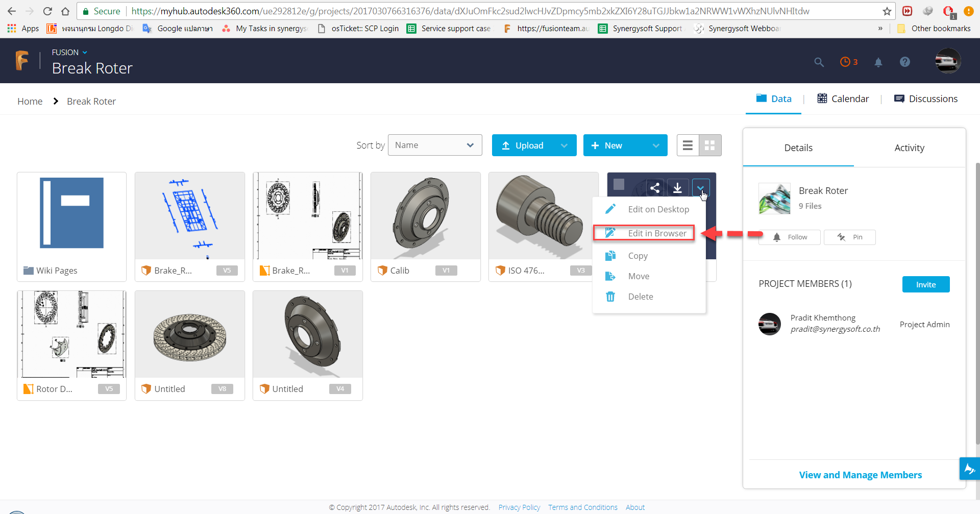
Task: Open View and Manage Members
Action: click(x=860, y=475)
